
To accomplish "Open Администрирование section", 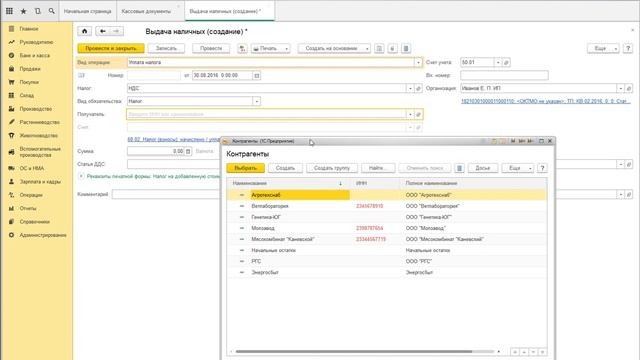I will 42,235.
